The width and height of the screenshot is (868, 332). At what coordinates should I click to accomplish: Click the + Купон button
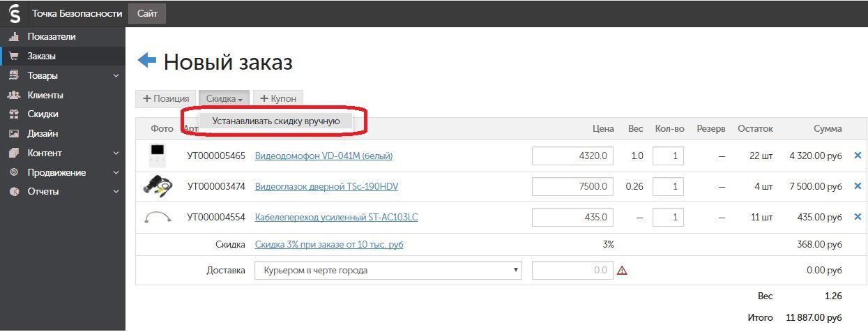point(278,99)
